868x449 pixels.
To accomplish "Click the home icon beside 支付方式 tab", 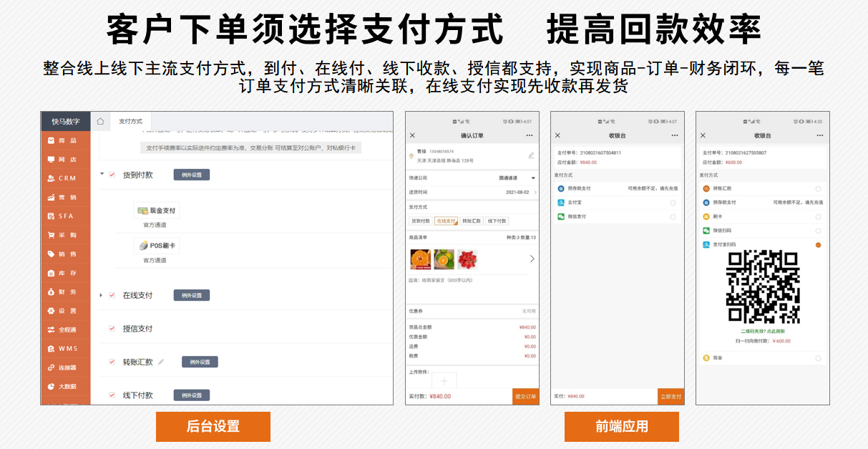I will [x=101, y=122].
